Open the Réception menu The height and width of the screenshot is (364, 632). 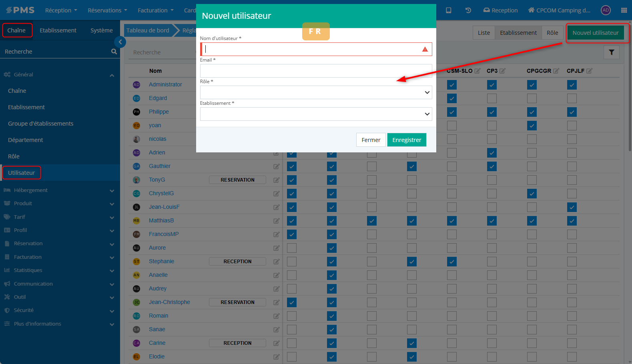[x=61, y=10]
